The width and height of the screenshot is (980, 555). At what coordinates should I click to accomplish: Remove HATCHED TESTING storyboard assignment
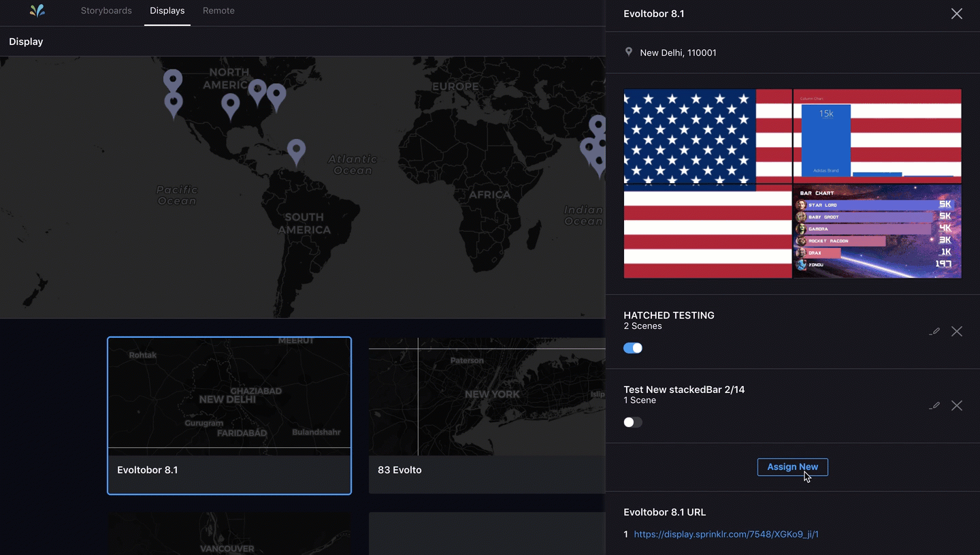[x=956, y=332]
